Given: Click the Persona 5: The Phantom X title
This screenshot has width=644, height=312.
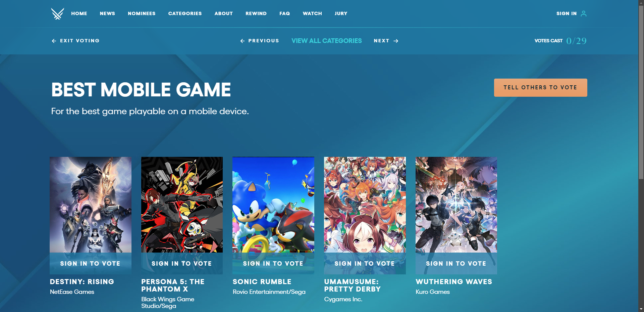Looking at the screenshot, I should click(x=173, y=285).
